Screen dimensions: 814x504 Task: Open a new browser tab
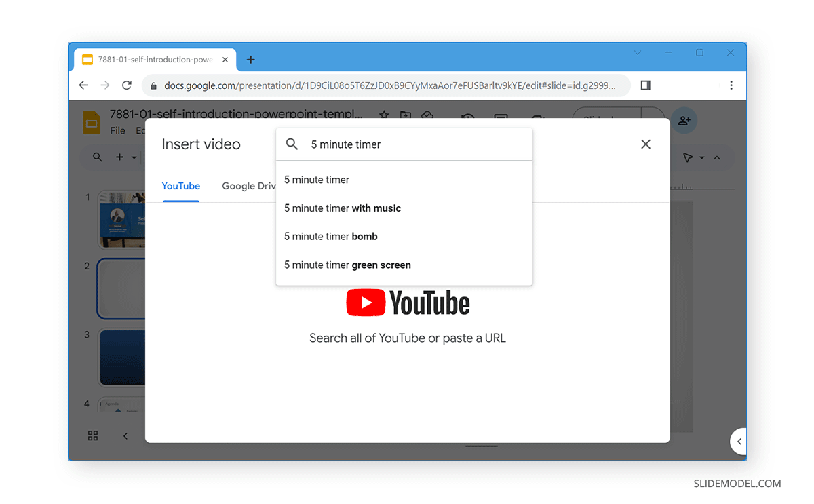pos(250,60)
